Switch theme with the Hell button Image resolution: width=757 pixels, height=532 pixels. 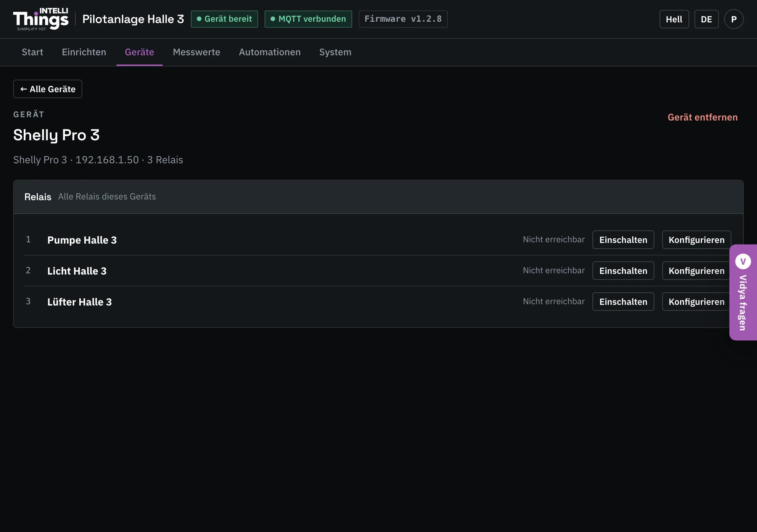tap(674, 19)
